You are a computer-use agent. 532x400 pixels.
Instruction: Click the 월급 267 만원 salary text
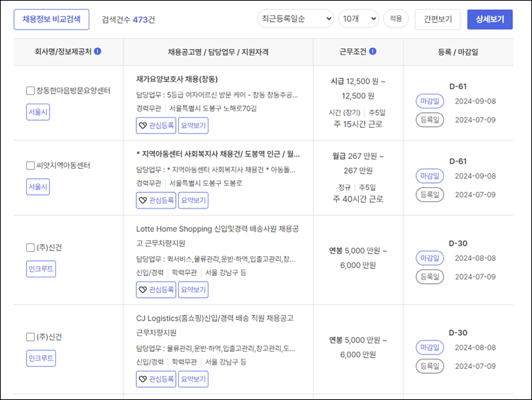[x=358, y=163]
